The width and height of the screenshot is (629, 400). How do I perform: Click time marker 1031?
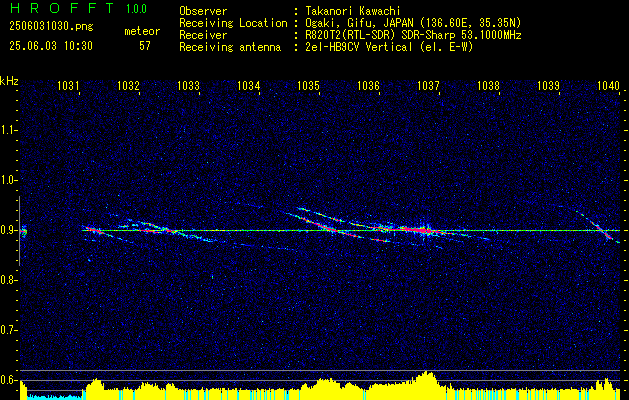(x=68, y=85)
